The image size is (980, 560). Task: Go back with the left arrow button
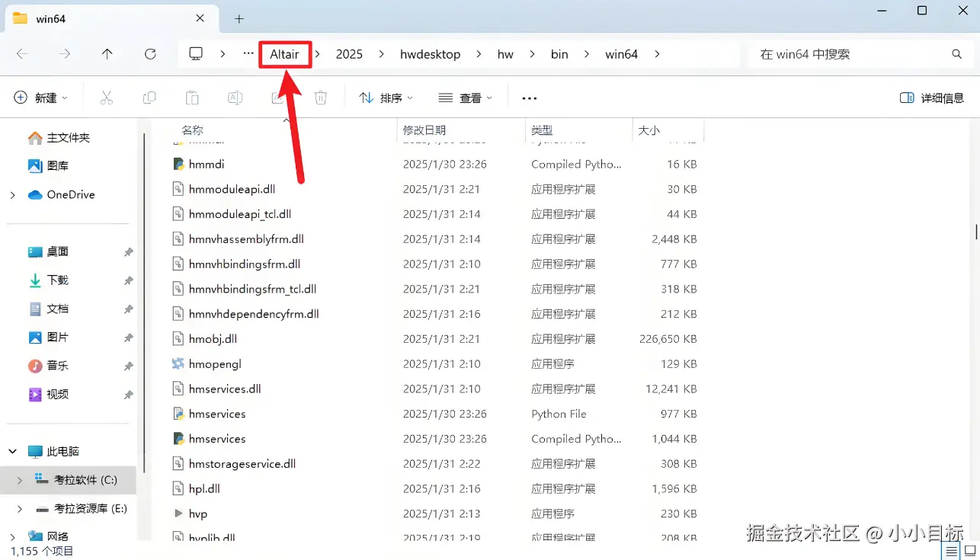click(22, 54)
